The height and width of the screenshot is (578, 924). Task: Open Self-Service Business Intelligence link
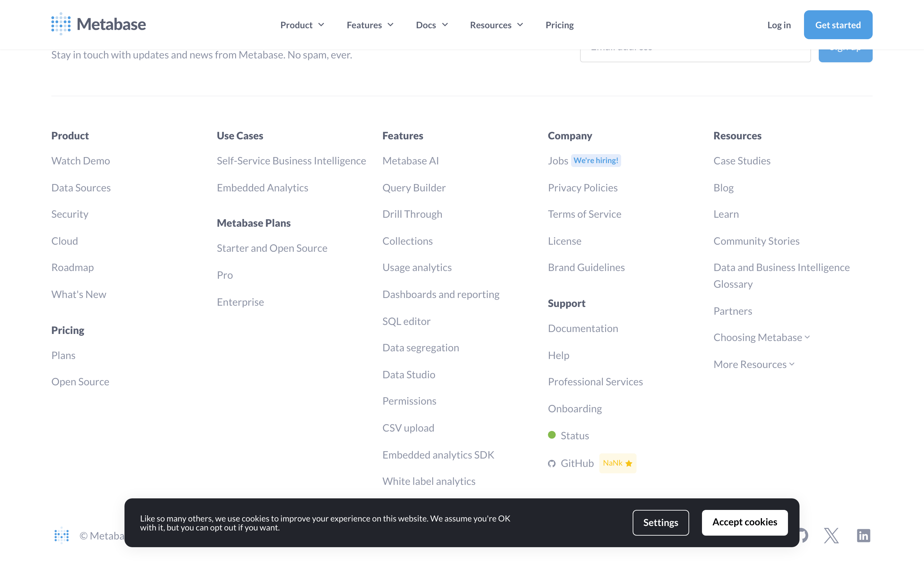click(291, 161)
